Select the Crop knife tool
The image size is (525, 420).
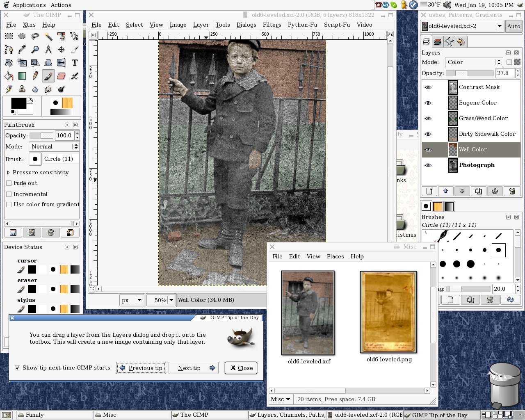click(x=75, y=50)
